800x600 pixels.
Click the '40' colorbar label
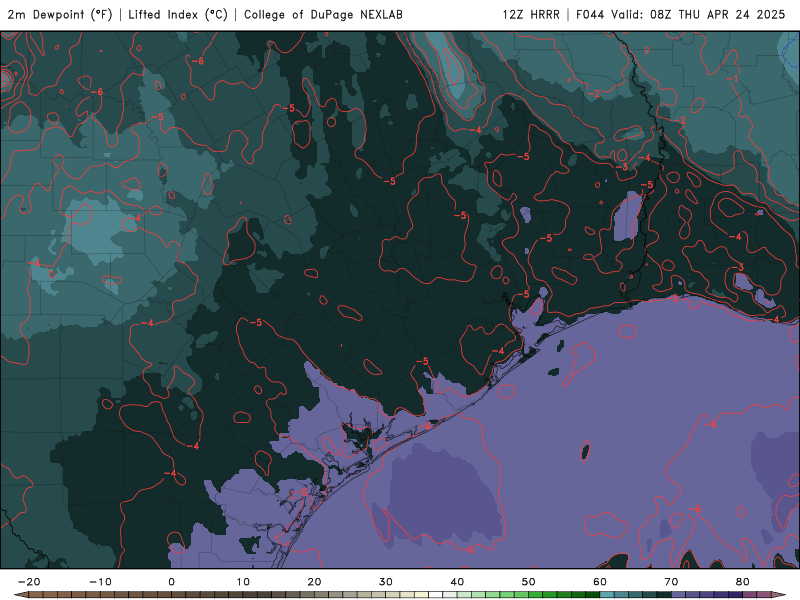click(x=457, y=582)
